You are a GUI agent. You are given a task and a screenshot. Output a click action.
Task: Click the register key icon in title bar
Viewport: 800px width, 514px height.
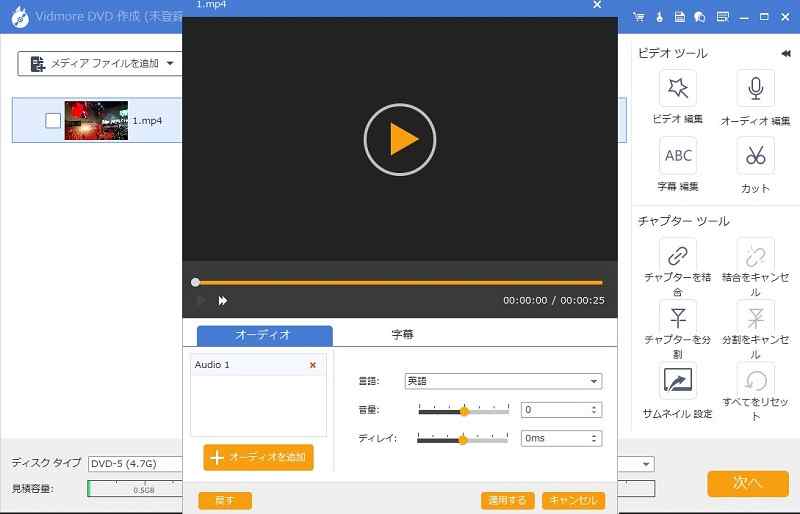tap(659, 17)
